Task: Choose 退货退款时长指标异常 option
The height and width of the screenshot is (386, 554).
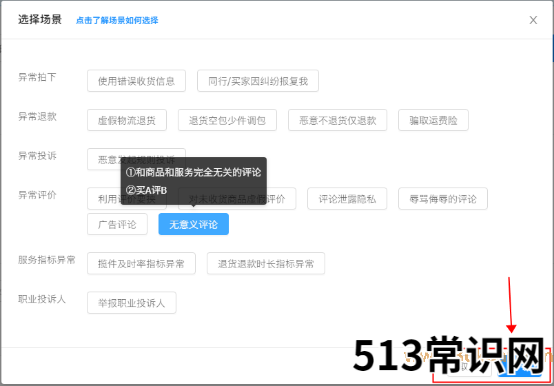Action: (x=266, y=263)
